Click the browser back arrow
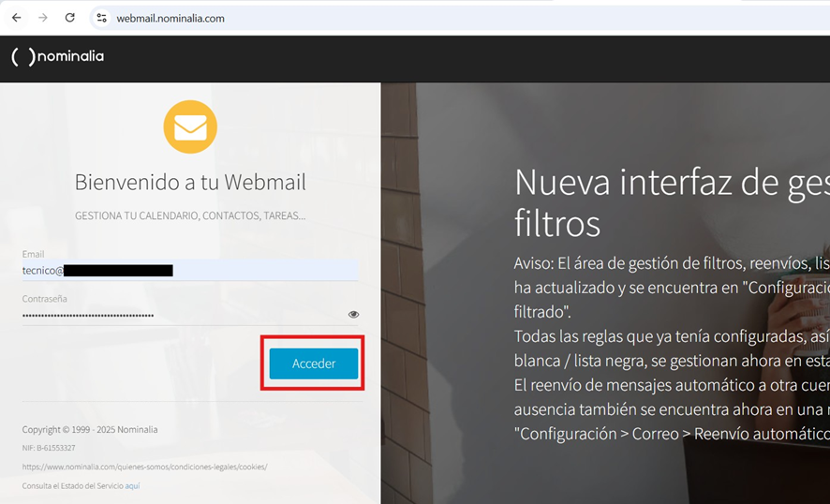 point(16,18)
